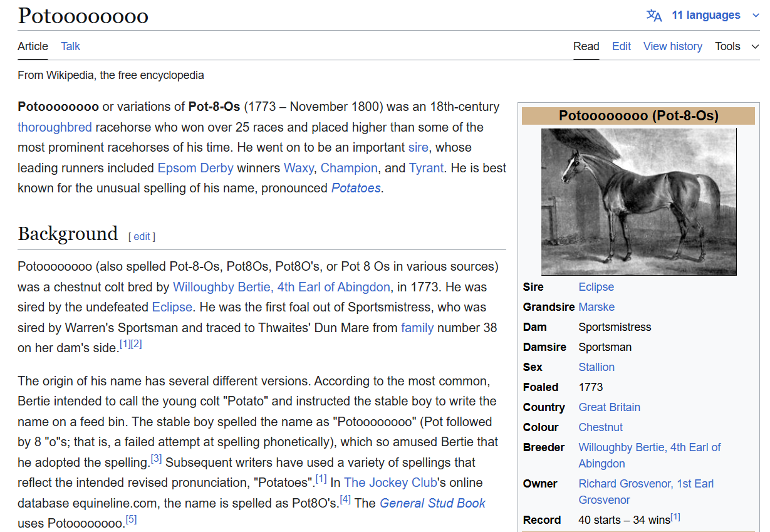Screen dimensions: 770x532
Task: Edit the Background section
Action: coord(142,236)
